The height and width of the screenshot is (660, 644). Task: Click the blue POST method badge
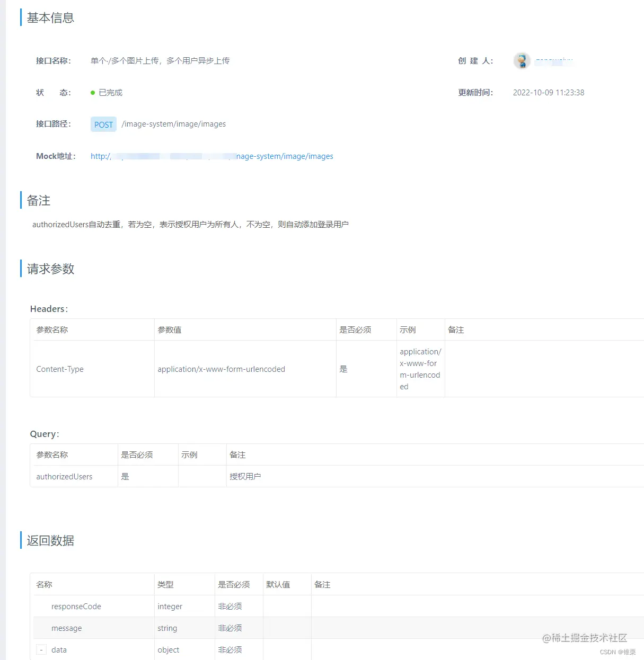[103, 124]
